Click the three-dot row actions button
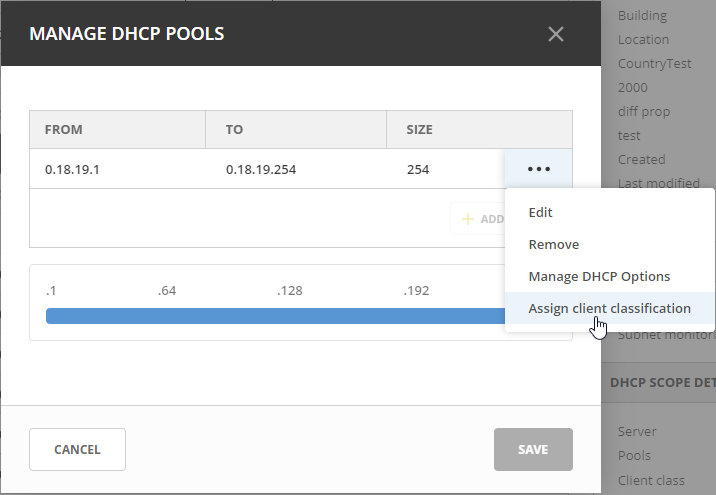The height and width of the screenshot is (495, 716). coord(538,169)
